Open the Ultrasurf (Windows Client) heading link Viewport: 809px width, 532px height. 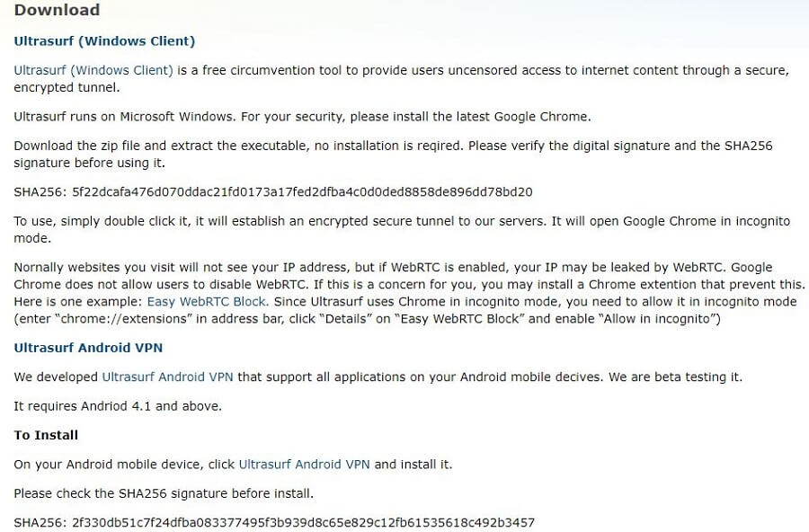click(x=104, y=41)
